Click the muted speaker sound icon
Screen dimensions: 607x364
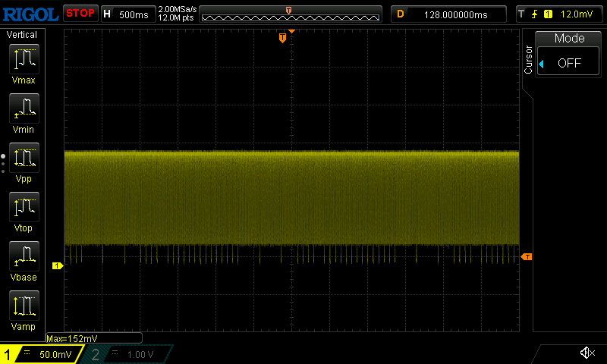[587, 353]
